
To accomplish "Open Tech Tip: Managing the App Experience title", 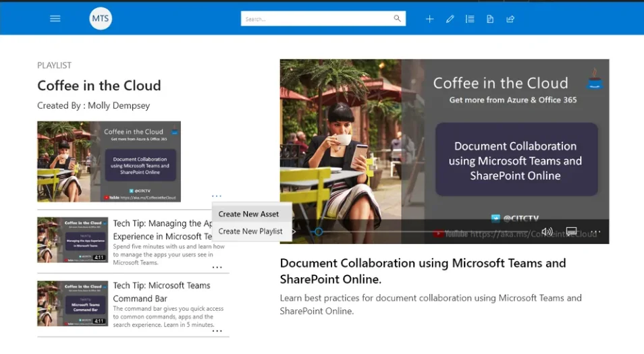I will 163,230.
